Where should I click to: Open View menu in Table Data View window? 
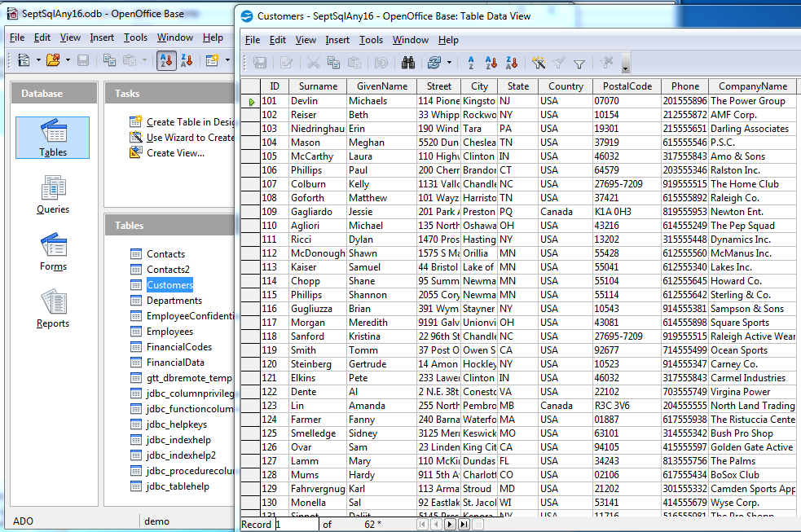pos(306,40)
